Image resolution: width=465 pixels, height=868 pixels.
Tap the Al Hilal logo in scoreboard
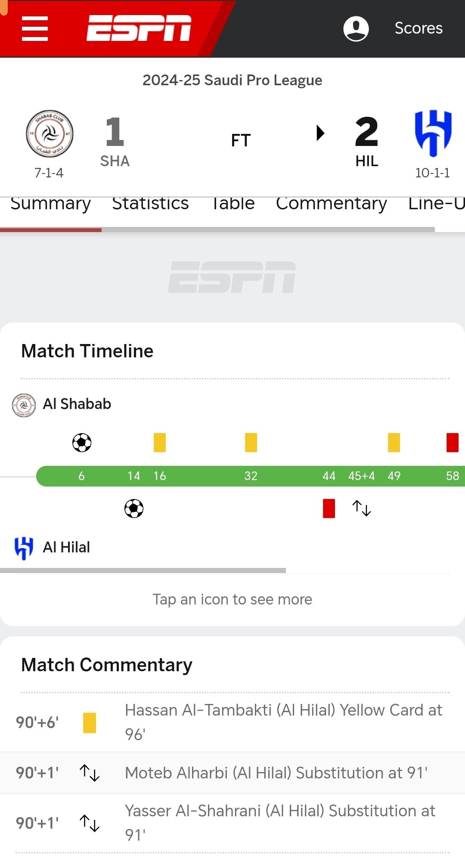(433, 133)
